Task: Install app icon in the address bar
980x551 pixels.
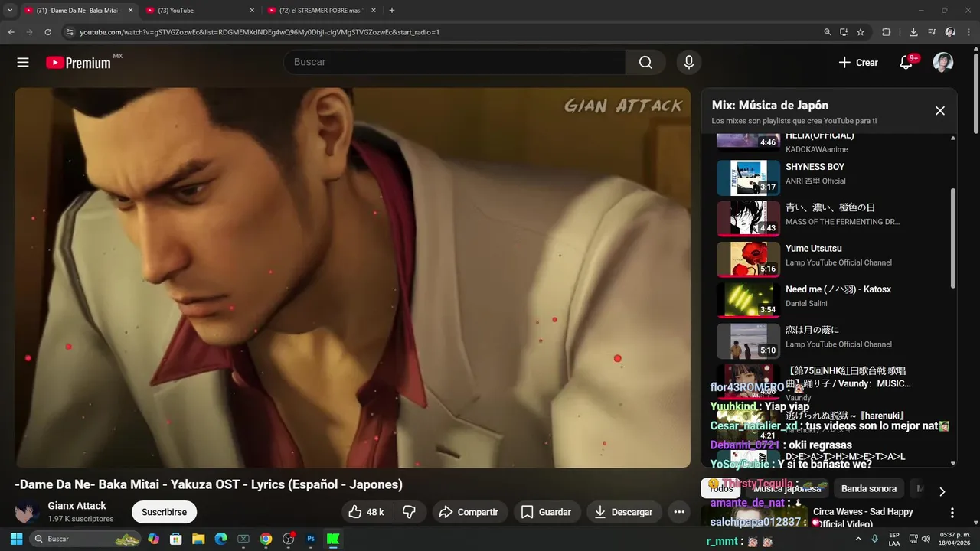Action: coord(844,32)
